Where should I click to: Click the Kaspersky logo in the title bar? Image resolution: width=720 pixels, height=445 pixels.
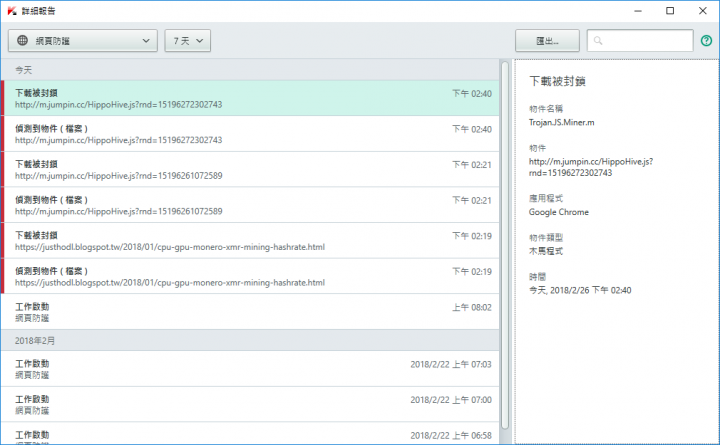[x=12, y=11]
